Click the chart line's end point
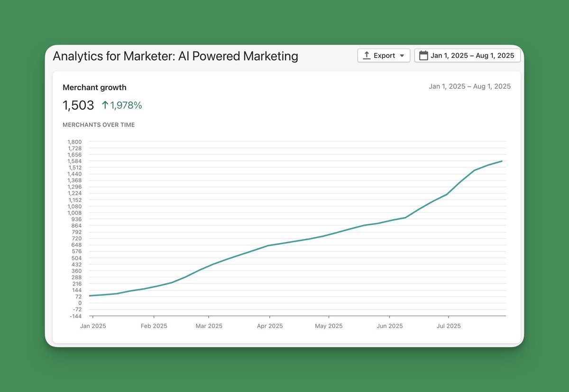The width and height of the screenshot is (569, 392). coord(502,161)
